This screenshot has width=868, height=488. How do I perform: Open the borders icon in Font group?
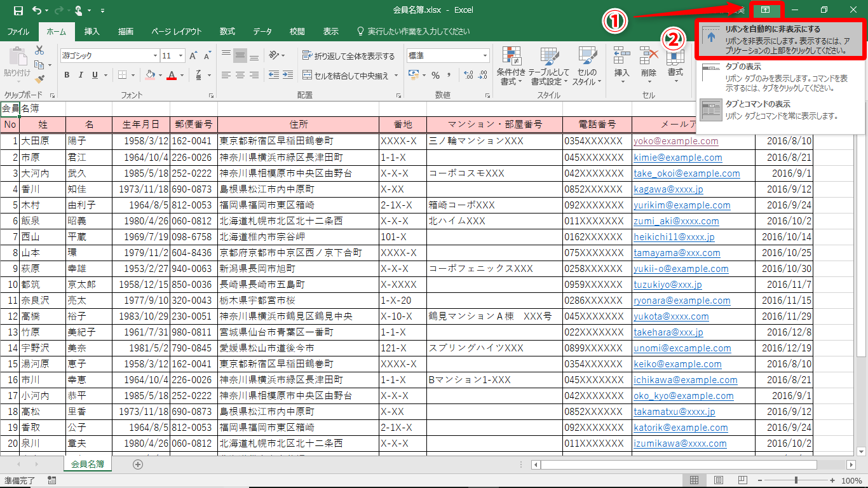click(123, 75)
